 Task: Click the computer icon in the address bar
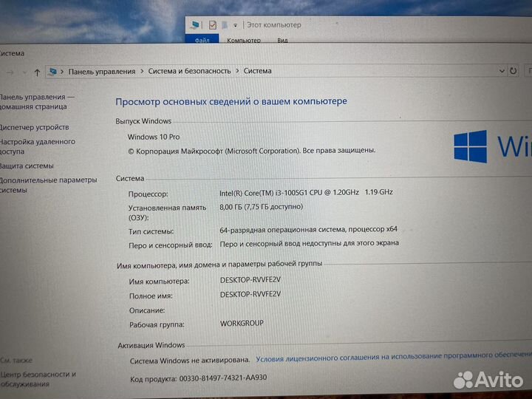click(x=52, y=72)
